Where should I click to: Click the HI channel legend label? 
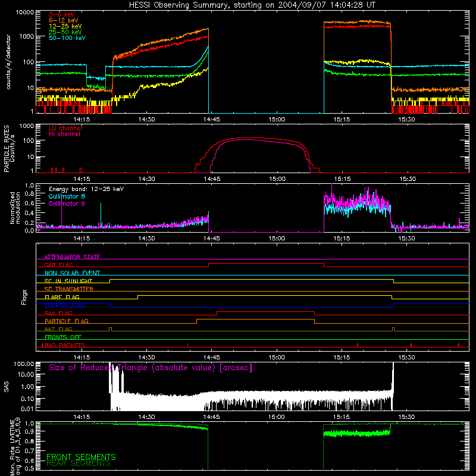64,134
